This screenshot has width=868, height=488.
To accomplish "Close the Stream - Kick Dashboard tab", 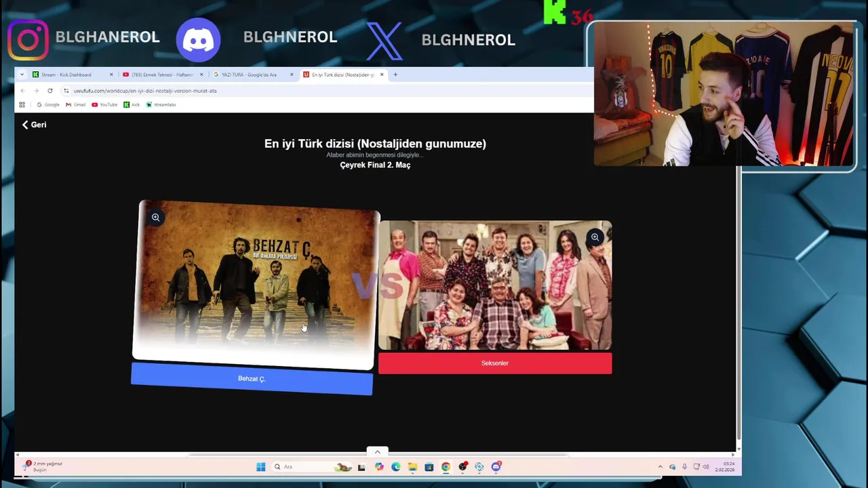I will pos(111,75).
